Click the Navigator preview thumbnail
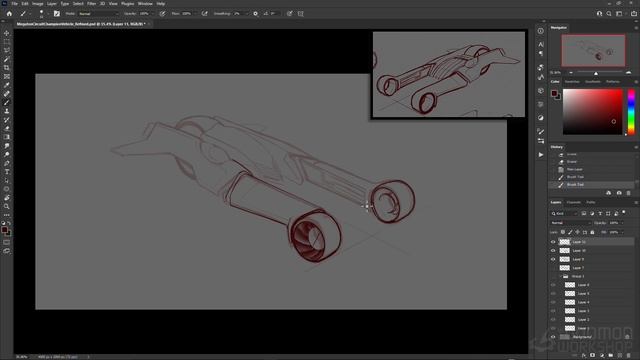640x360 pixels. tap(593, 51)
